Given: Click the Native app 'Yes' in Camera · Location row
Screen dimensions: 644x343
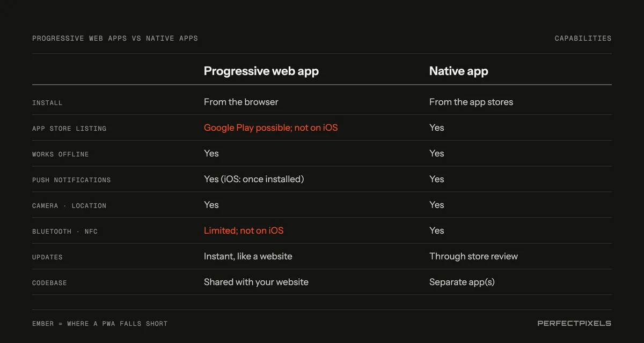Looking at the screenshot, I should (x=437, y=205).
